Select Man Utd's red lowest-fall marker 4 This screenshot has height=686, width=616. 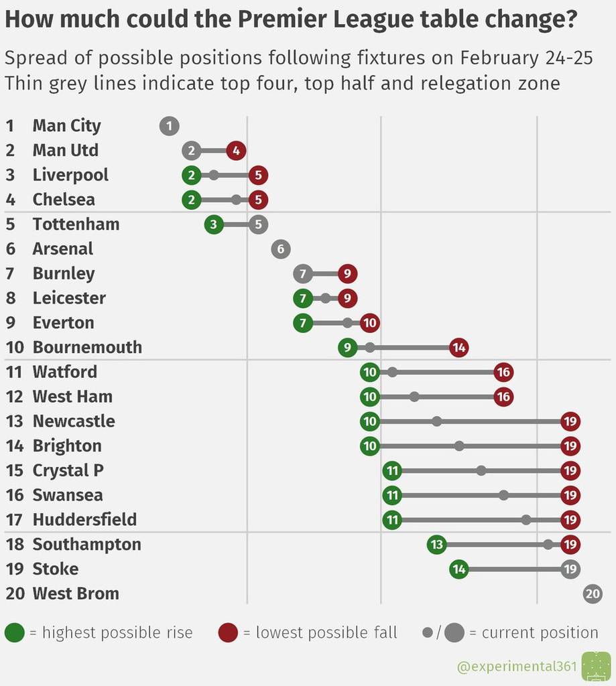(x=237, y=151)
